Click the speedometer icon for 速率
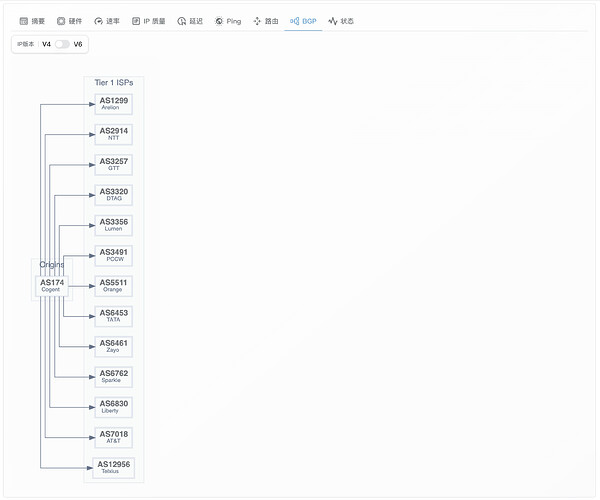 98,21
